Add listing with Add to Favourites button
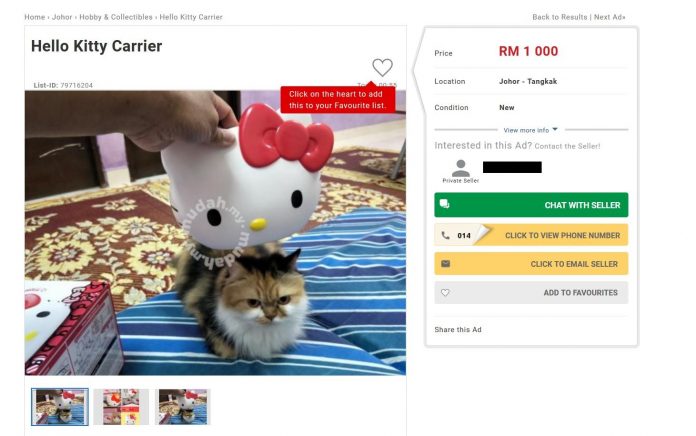The width and height of the screenshot is (696, 436). (531, 293)
